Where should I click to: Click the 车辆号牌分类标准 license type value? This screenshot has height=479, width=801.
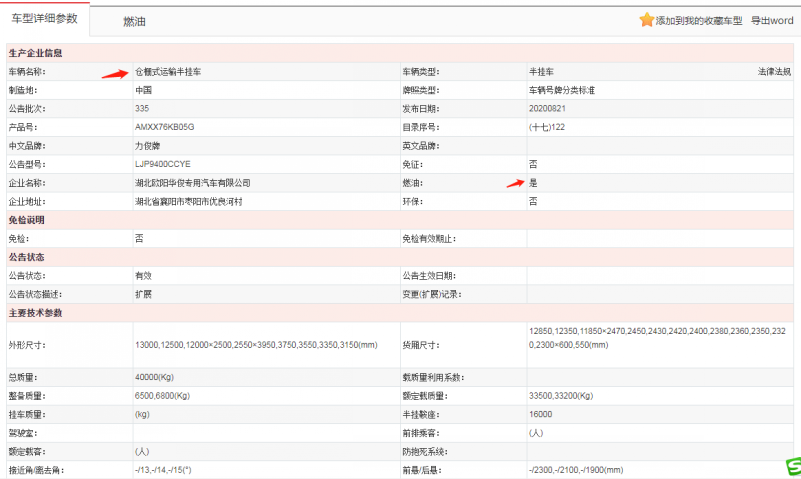click(x=565, y=90)
